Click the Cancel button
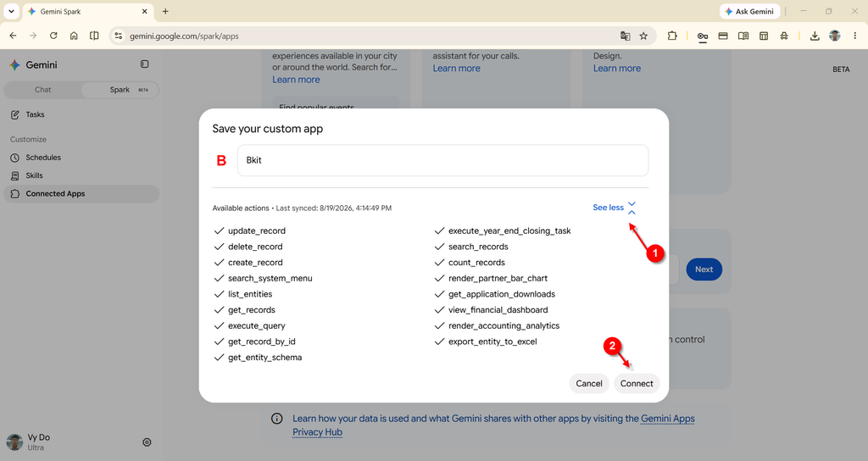The width and height of the screenshot is (868, 461). (x=589, y=384)
